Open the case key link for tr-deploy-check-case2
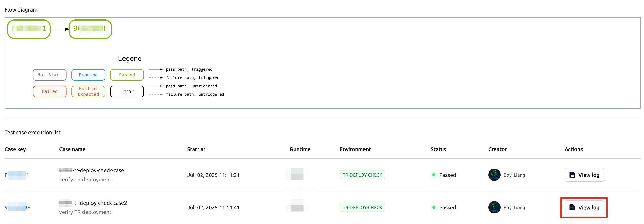644x224 pixels. click(x=17, y=208)
